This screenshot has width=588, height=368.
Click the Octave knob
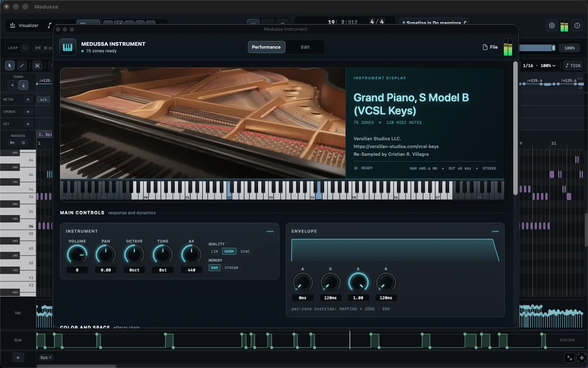click(x=134, y=255)
